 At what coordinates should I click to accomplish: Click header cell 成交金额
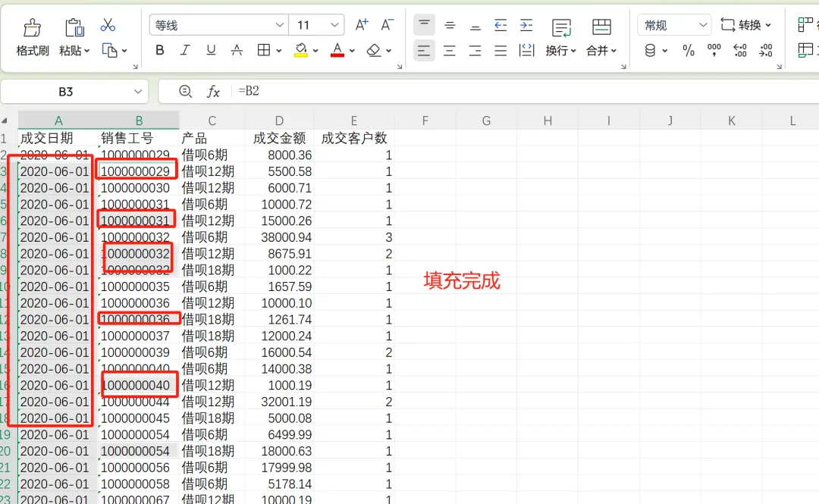coord(279,138)
